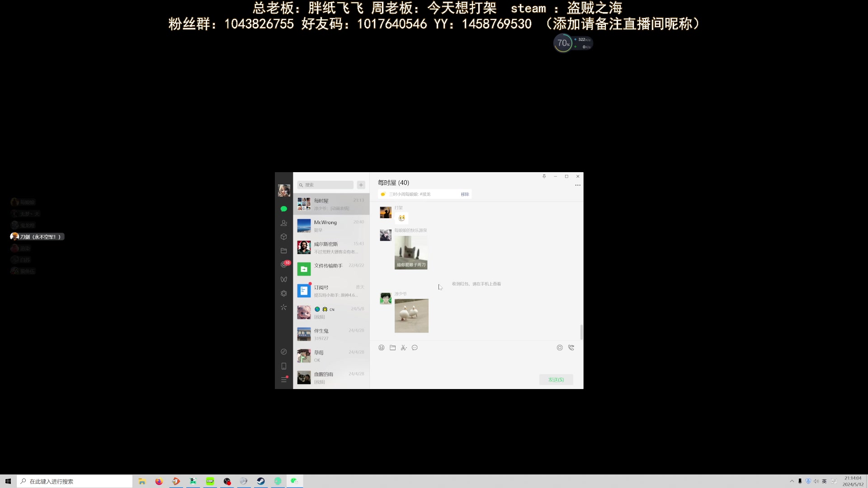Open the taskbar clock 21:14:04
This screenshot has width=868, height=488.
coord(853,481)
